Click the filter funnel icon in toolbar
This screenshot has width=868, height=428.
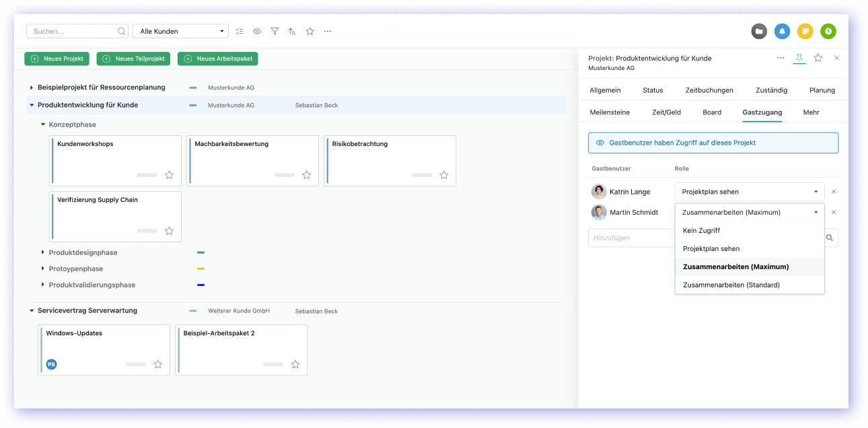point(275,32)
